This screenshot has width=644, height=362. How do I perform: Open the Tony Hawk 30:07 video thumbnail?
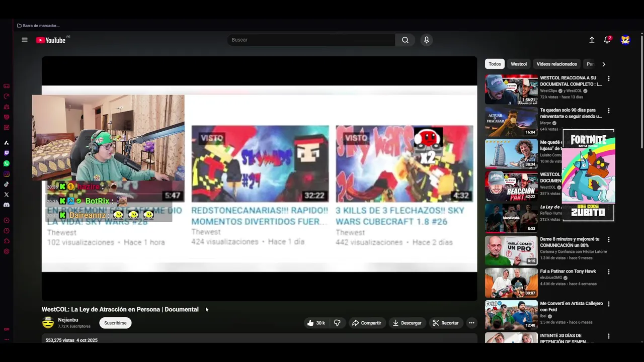pos(511,283)
